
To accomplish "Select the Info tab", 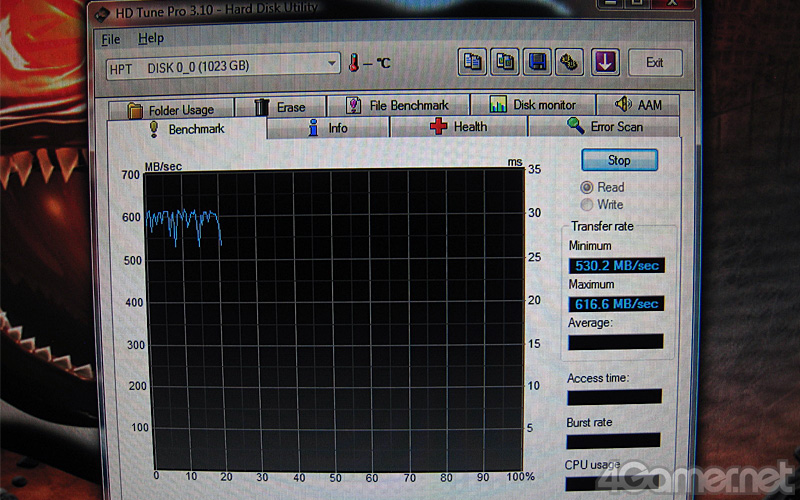I will point(328,128).
